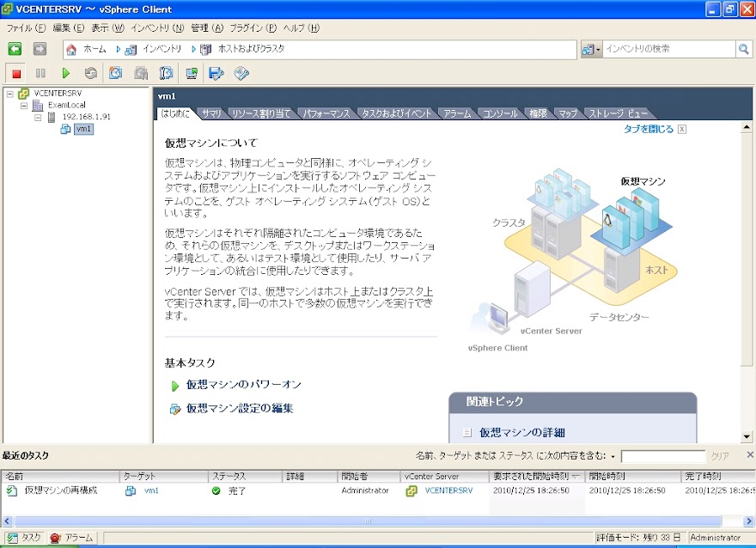The height and width of the screenshot is (548, 756).
Task: Click the revert to snapshot toolbar icon
Action: point(141,73)
